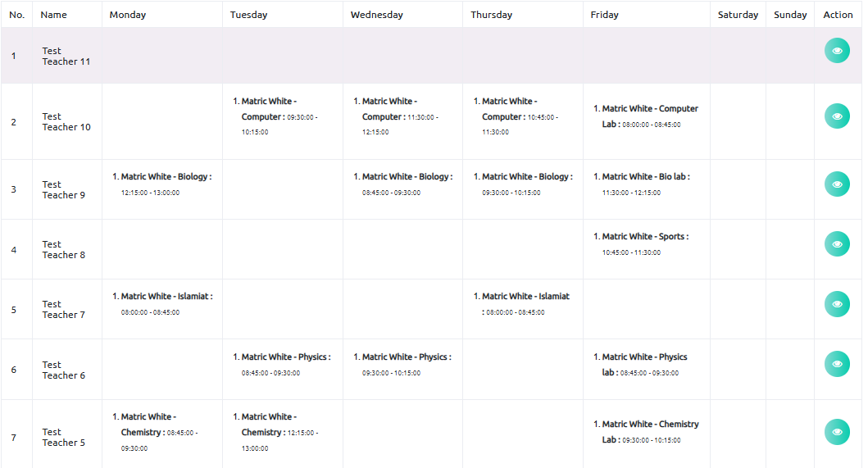The image size is (868, 468).
Task: Click Test Teacher 11 name cell
Action: click(x=66, y=56)
